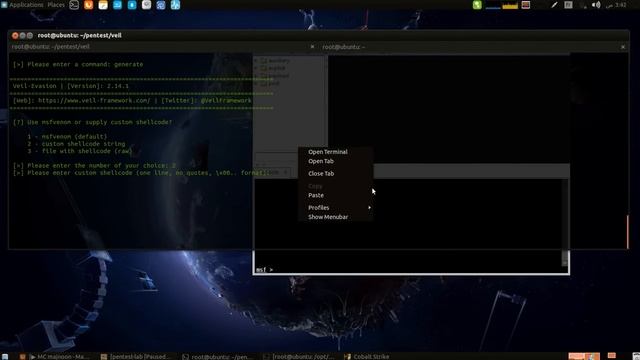The width and height of the screenshot is (640, 360).
Task: Click the light gray launcher icon in top panel
Action: (x=146, y=5)
